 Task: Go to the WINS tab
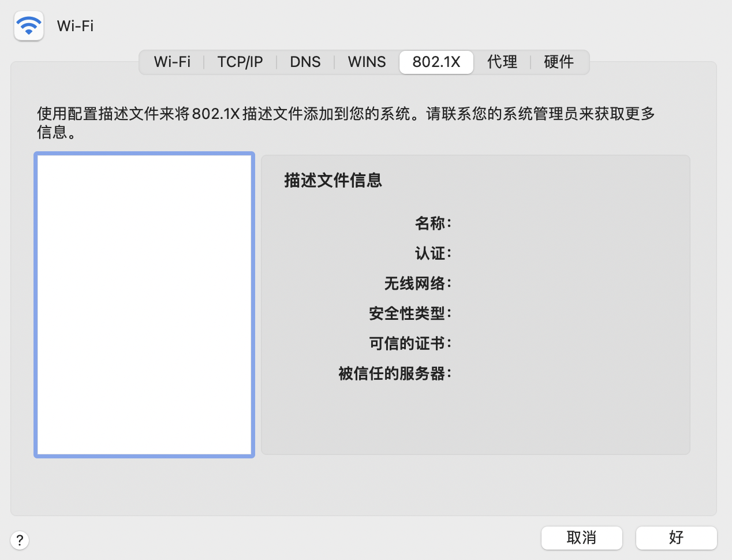coord(367,62)
